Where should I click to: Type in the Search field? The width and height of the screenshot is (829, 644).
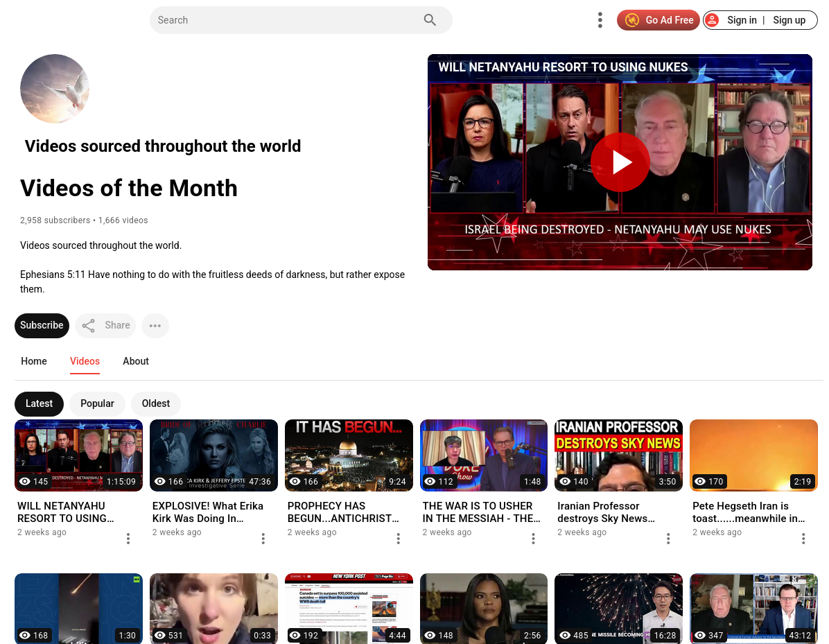tap(284, 20)
